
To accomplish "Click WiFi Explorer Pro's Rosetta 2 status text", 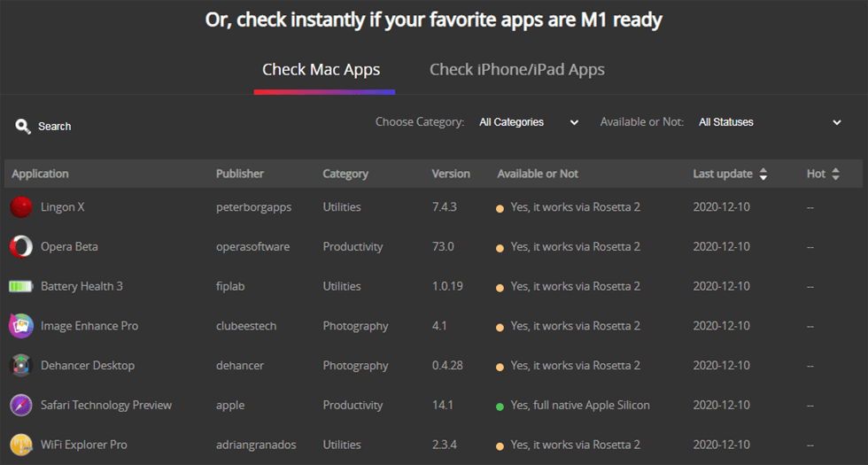I will [x=575, y=445].
